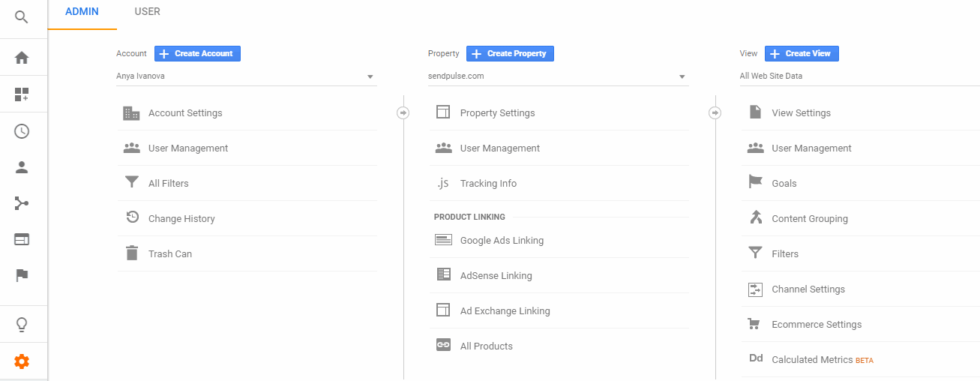Open Customization dashboards icon in sidebar
This screenshot has width=980, height=381.
(x=22, y=94)
